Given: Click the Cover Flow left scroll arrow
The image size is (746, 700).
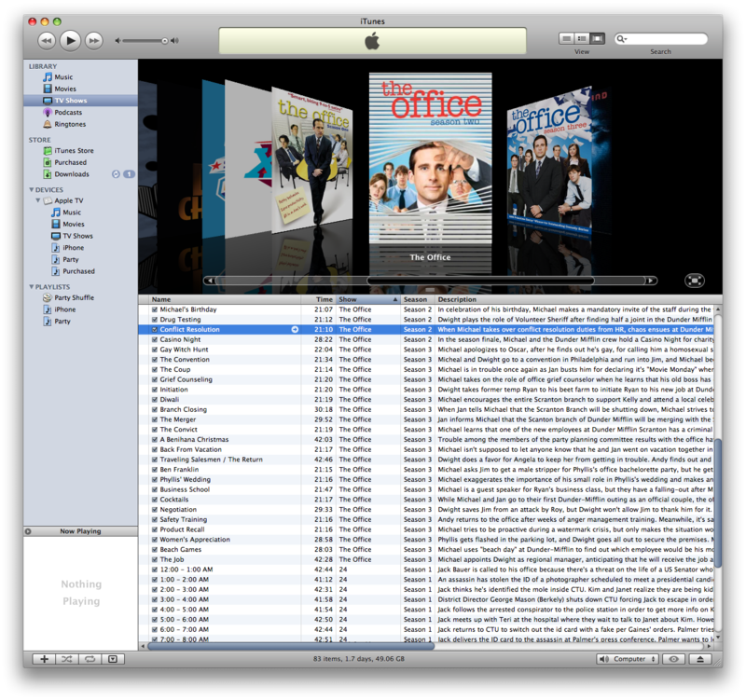Looking at the screenshot, I should pos(209,281).
